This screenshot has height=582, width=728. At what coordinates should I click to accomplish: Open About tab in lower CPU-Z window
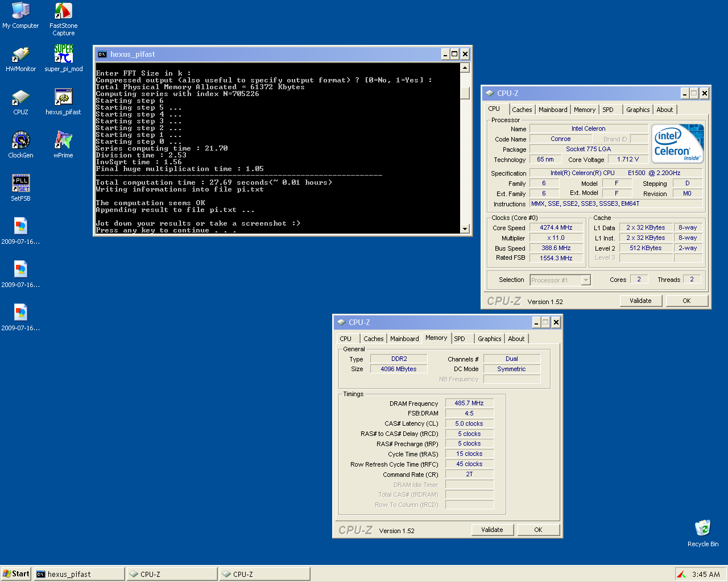[x=516, y=339]
